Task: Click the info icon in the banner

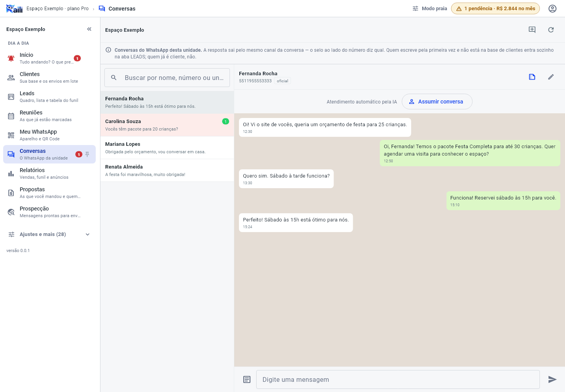Action: pyautogui.click(x=108, y=50)
